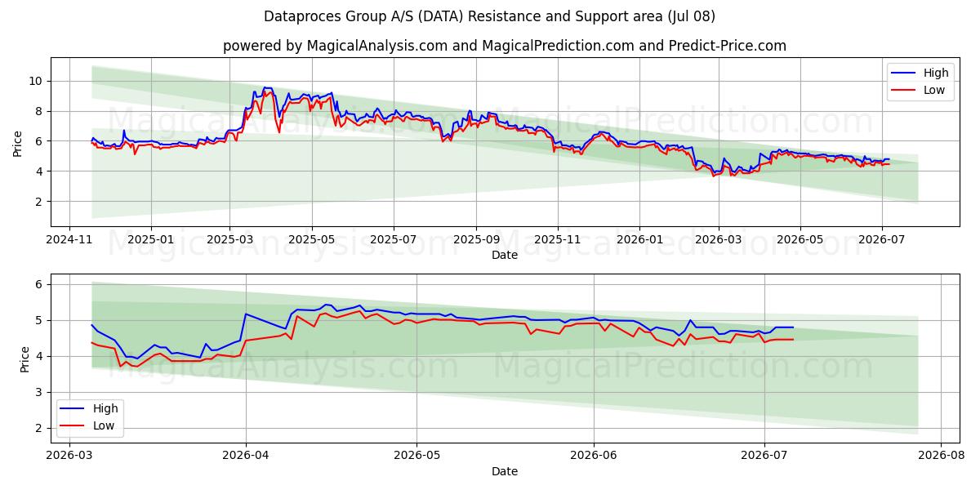Click the '8' y-axis tick on top chart
This screenshot has width=980, height=490.
tap(39, 111)
